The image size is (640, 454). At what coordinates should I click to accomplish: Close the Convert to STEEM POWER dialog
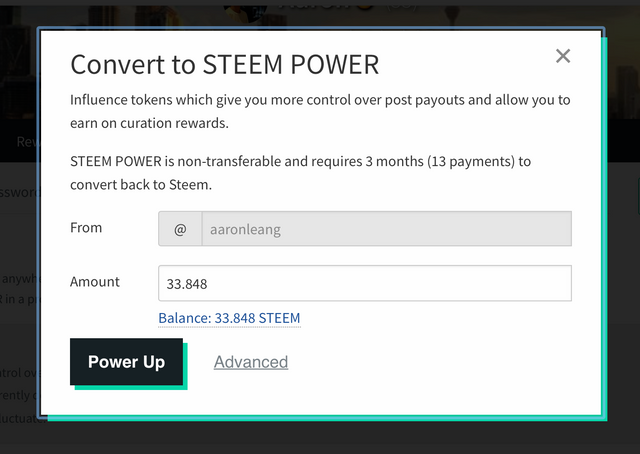[x=563, y=56]
